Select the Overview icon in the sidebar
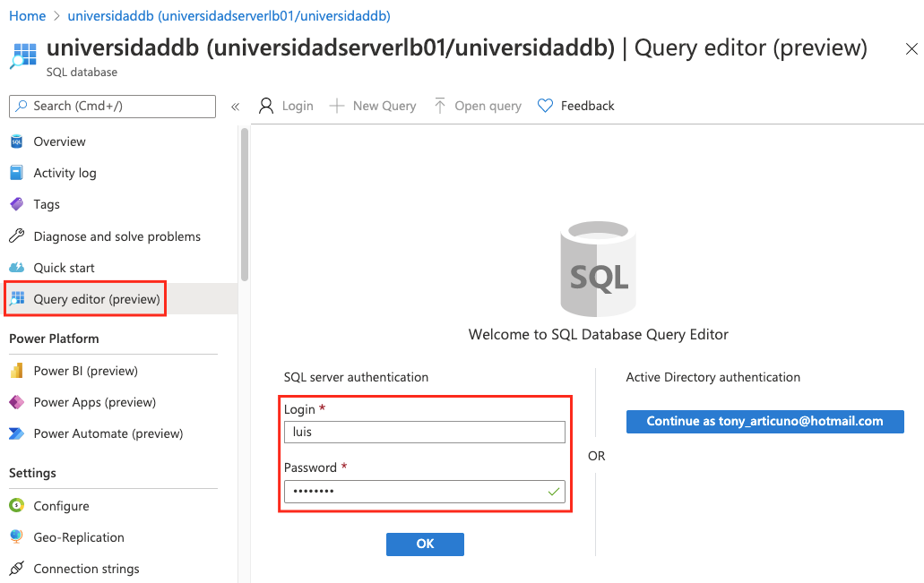Viewport: 924px width, 583px height. 15,141
